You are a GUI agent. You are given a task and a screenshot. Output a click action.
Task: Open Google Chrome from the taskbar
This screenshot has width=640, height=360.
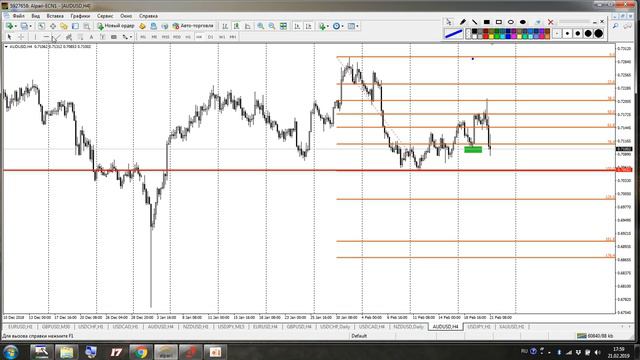[141, 351]
